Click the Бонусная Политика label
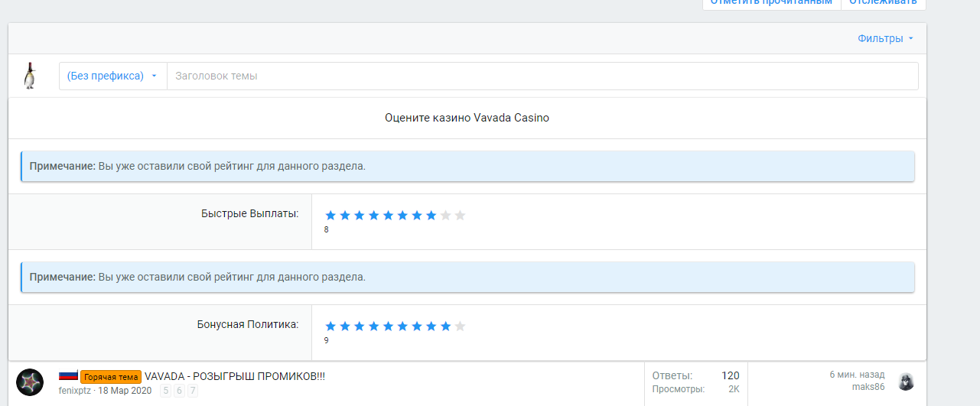Image resolution: width=980 pixels, height=406 pixels. coord(248,324)
